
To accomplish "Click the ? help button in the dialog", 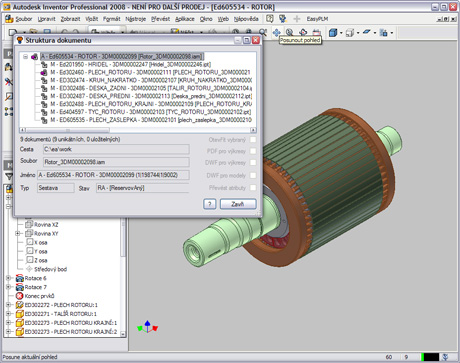I will pos(210,204).
